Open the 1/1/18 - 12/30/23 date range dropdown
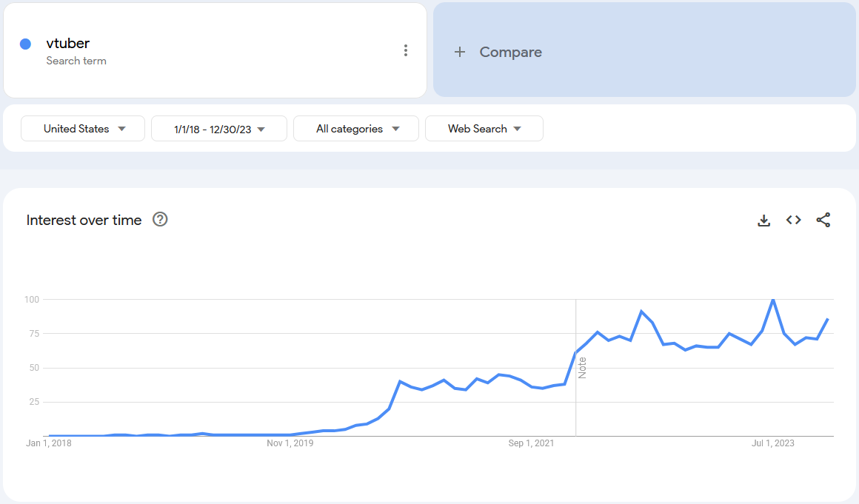The image size is (859, 504). (219, 129)
